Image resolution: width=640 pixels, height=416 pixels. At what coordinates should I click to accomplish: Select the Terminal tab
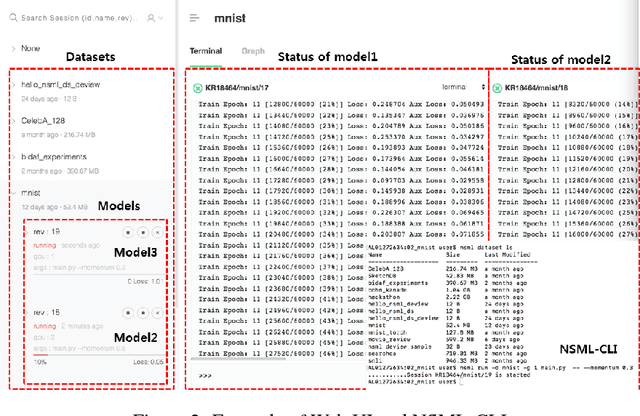207,50
